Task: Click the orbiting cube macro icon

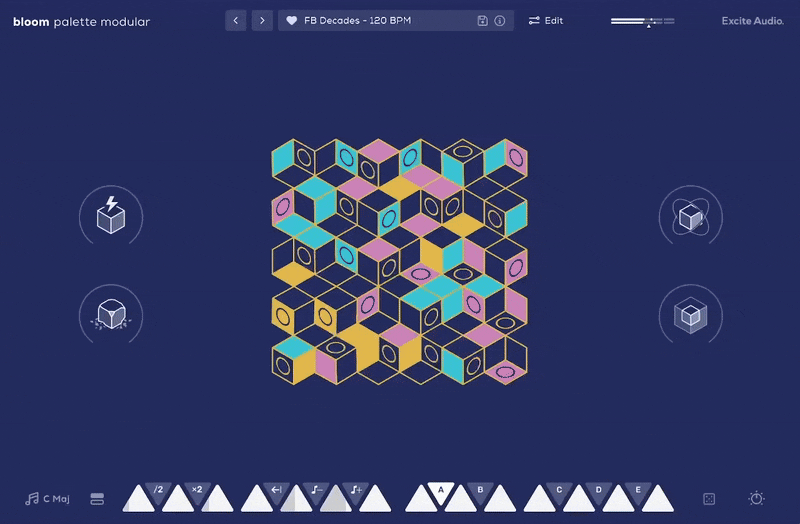Action: coord(690,215)
